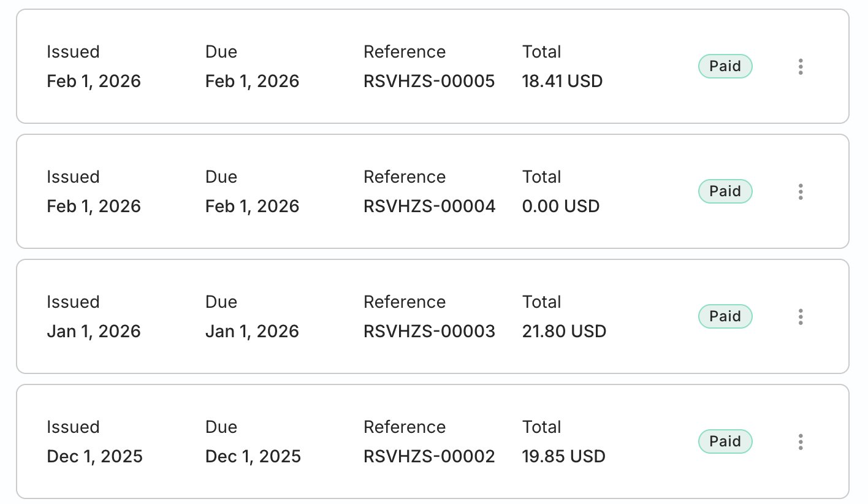The width and height of the screenshot is (868, 504).
Task: Click kebab menu on invoice RSVHZS-00002
Action: pyautogui.click(x=801, y=442)
